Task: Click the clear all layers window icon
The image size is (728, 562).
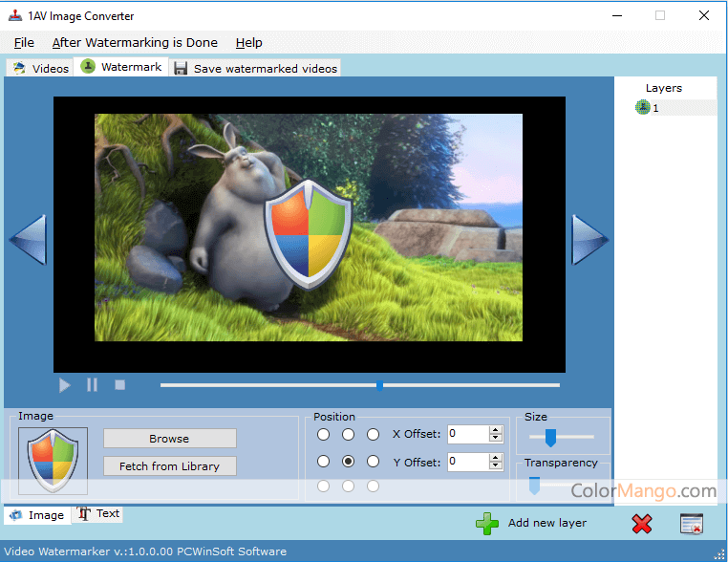Action: [692, 524]
